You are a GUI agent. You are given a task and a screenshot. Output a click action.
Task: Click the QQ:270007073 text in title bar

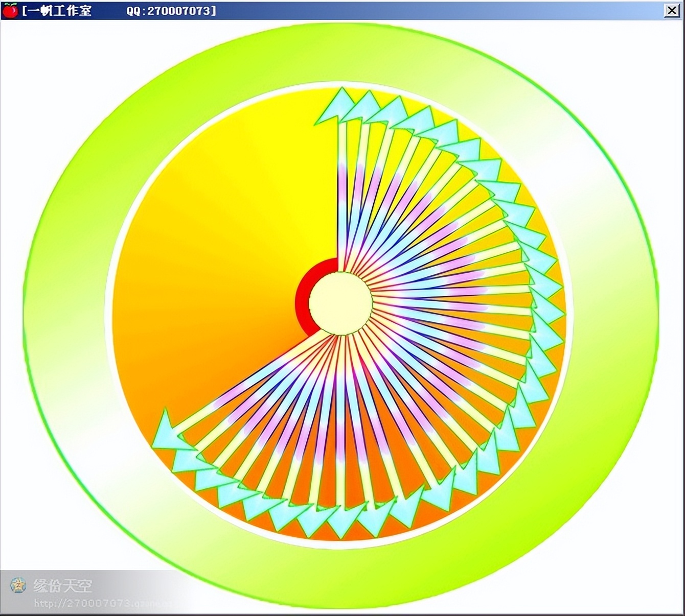171,10
